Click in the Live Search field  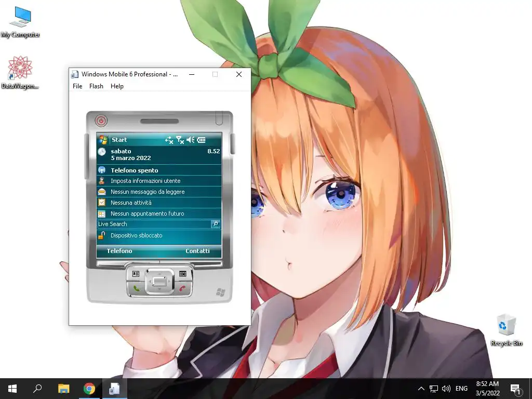(154, 224)
